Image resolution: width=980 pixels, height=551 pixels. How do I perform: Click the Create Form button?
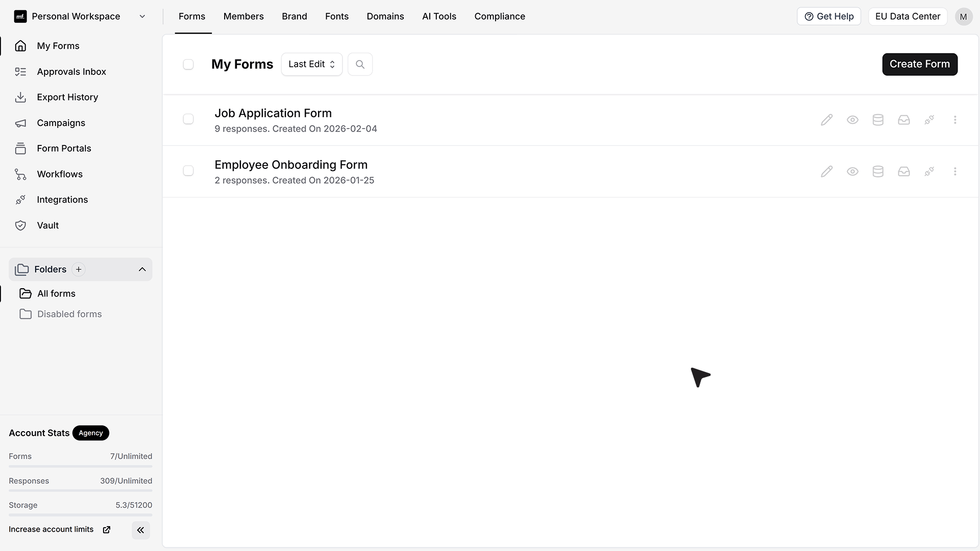point(920,64)
